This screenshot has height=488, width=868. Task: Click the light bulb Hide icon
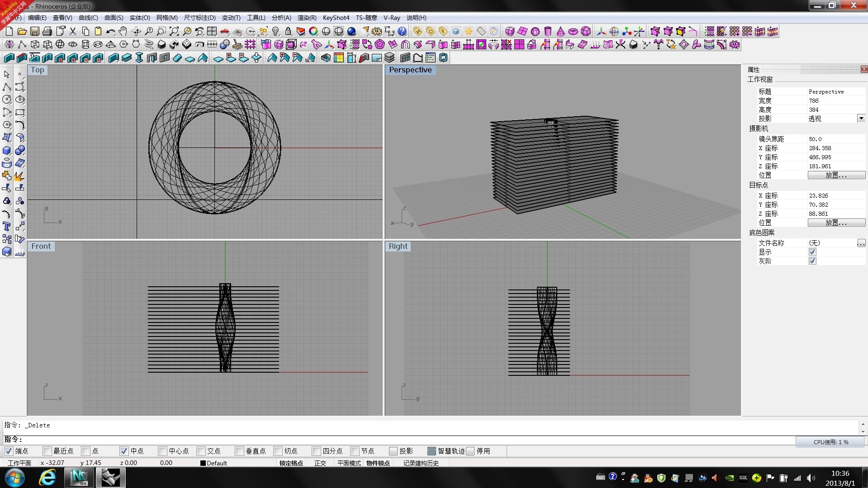pyautogui.click(x=275, y=31)
